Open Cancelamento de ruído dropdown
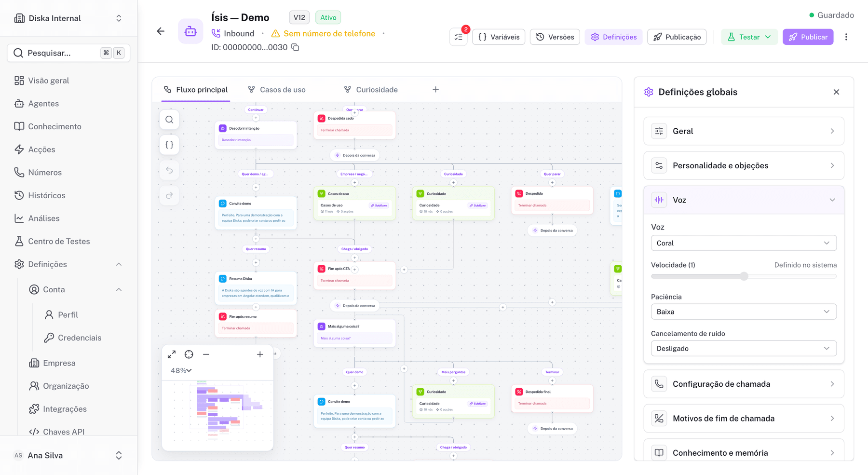 click(744, 348)
